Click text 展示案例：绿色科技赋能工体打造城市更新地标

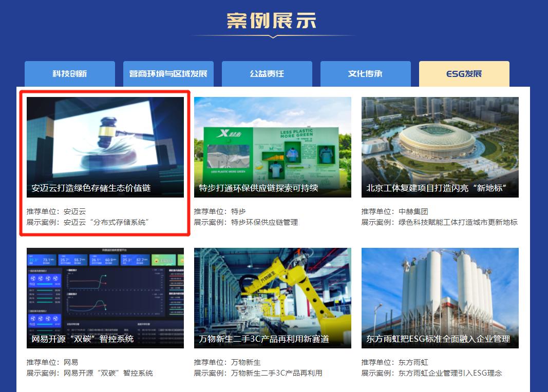click(439, 222)
